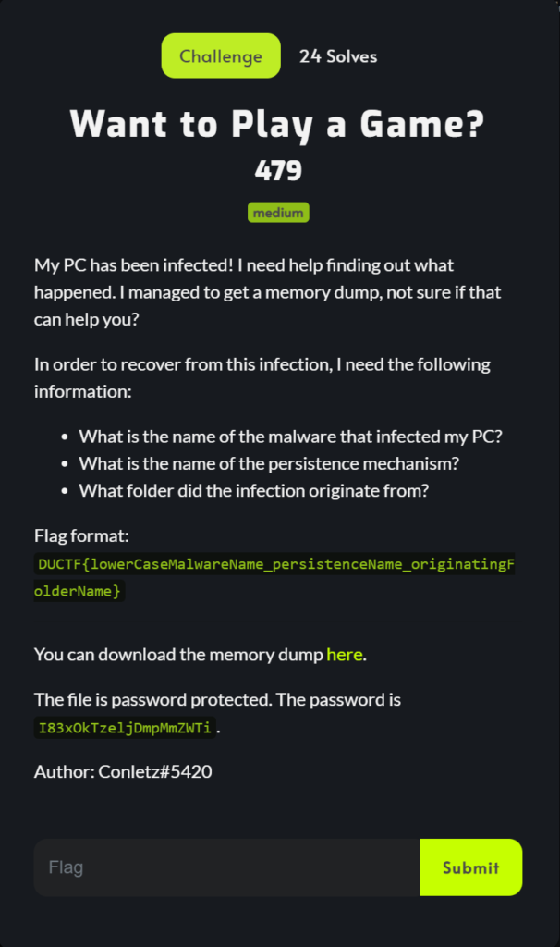Open the 24 Solves tab

337,56
